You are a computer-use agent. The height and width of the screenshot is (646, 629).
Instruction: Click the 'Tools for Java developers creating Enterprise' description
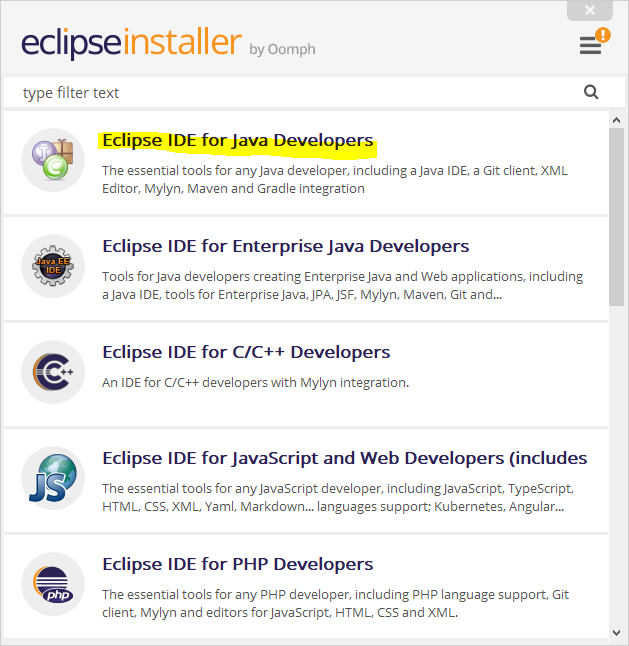(x=343, y=286)
